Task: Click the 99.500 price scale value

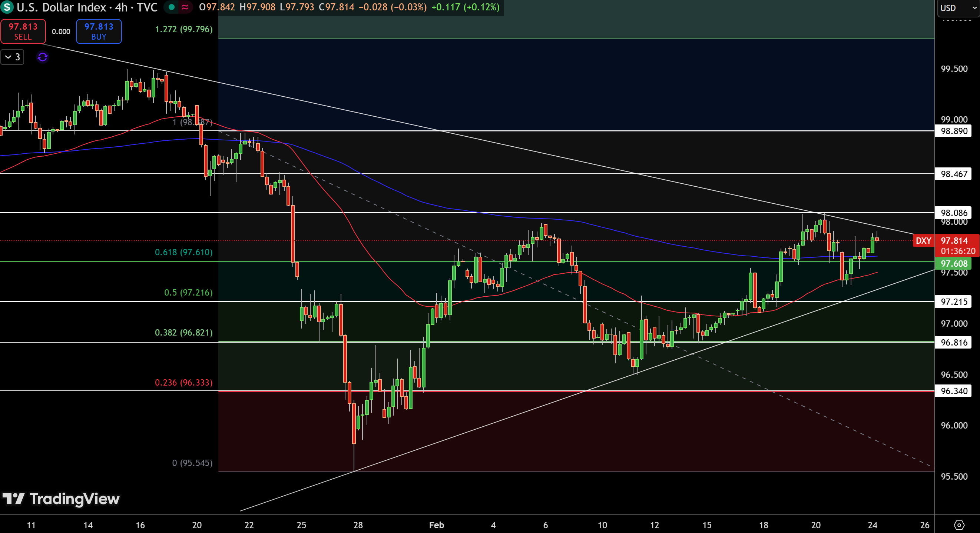Action: point(954,69)
